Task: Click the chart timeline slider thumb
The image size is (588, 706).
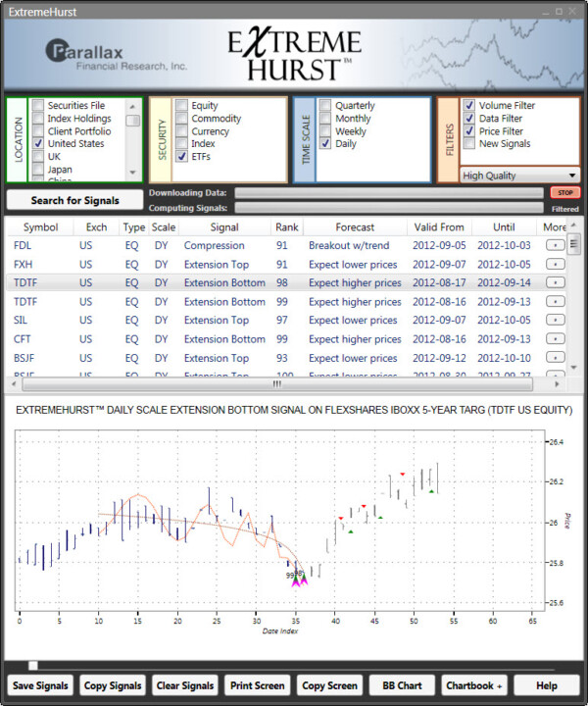Action: pyautogui.click(x=33, y=666)
